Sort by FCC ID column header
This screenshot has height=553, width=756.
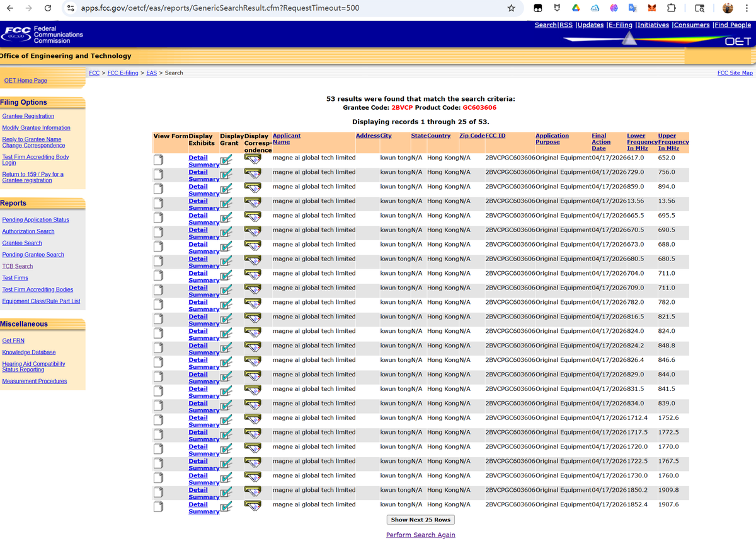point(495,136)
